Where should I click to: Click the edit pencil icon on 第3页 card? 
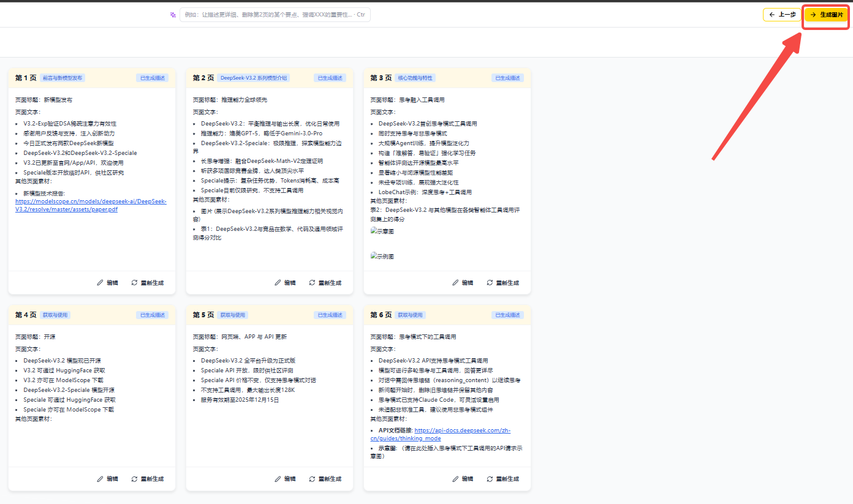coord(455,282)
